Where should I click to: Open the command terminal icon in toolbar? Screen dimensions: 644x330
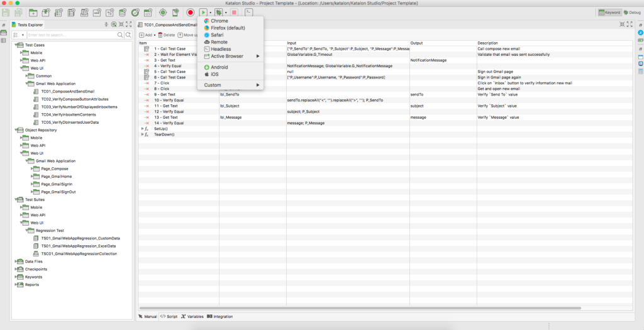[x=248, y=13]
